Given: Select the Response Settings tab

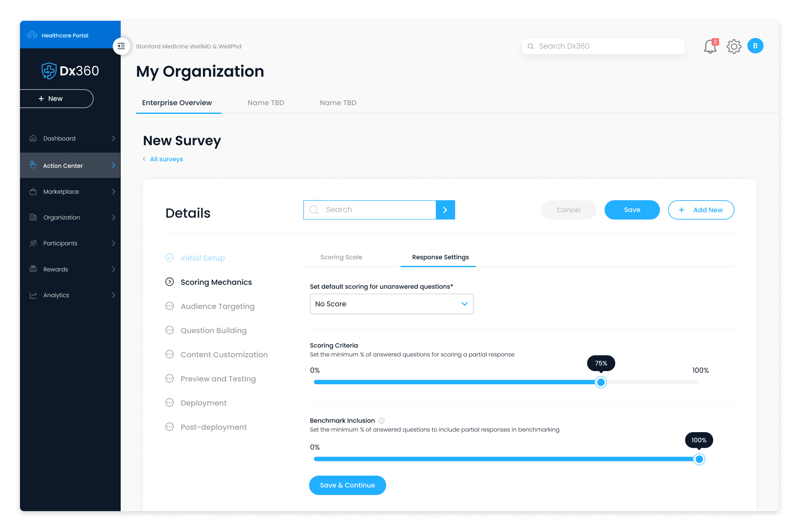Looking at the screenshot, I should [440, 257].
